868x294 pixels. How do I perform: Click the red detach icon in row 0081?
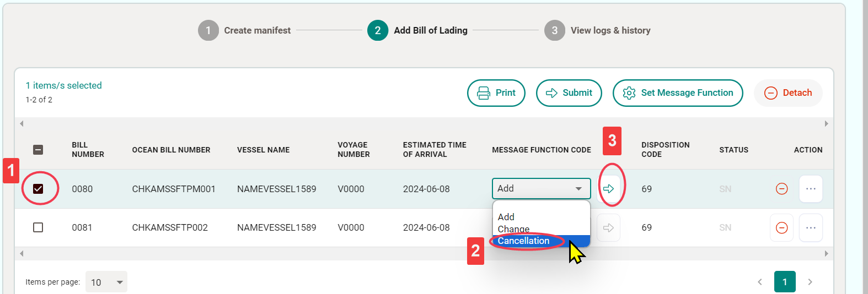coord(781,228)
